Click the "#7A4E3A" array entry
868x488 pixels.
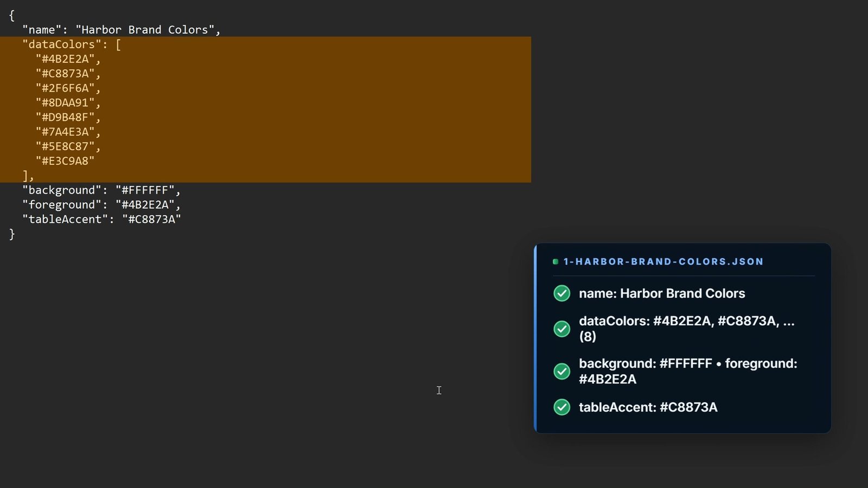pos(65,132)
